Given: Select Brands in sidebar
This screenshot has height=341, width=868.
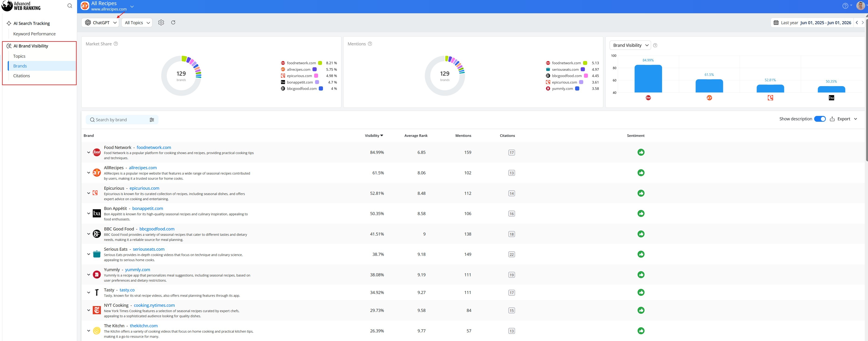Looking at the screenshot, I should coord(42,66).
